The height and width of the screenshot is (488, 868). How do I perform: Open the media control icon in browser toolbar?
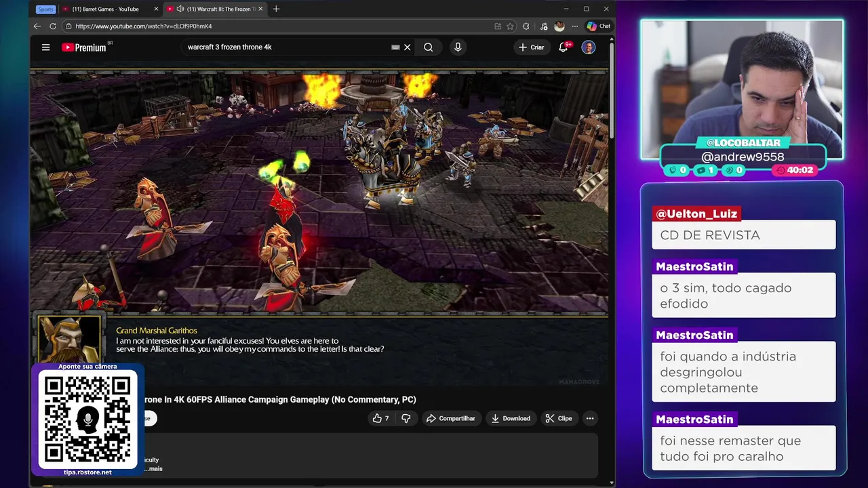pos(544,26)
